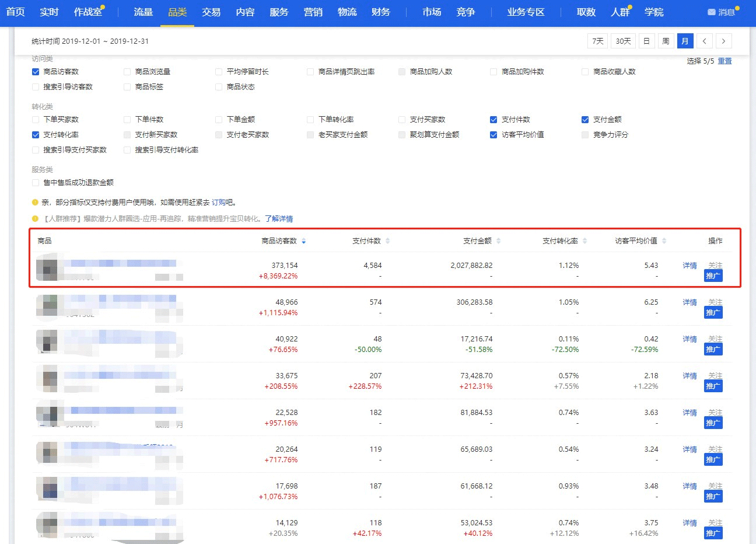Image resolution: width=756 pixels, height=544 pixels.
Task: Go to previous month with left arrow
Action: tap(705, 41)
